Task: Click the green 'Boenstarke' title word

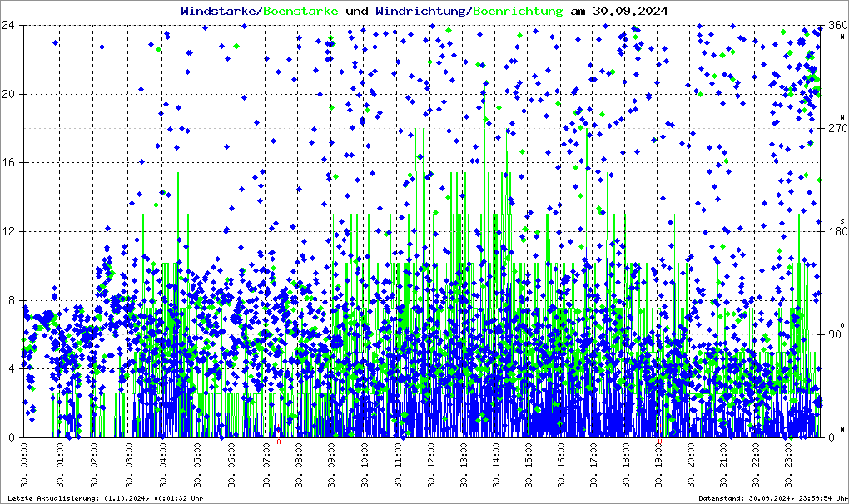Action: click(x=301, y=11)
